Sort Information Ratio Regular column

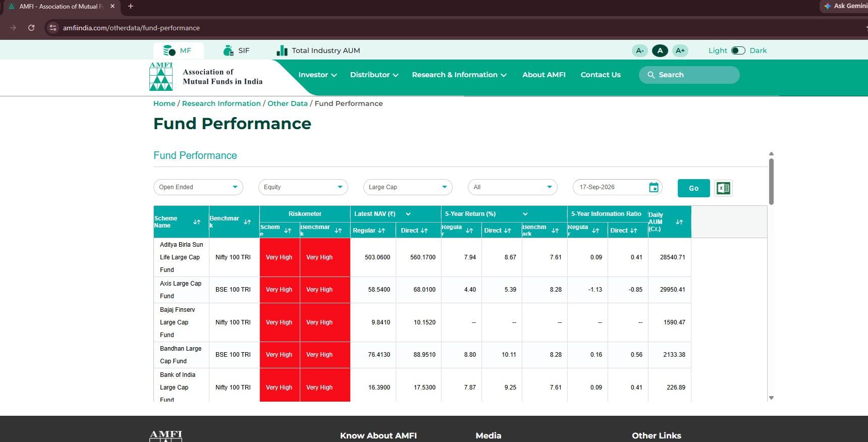595,231
